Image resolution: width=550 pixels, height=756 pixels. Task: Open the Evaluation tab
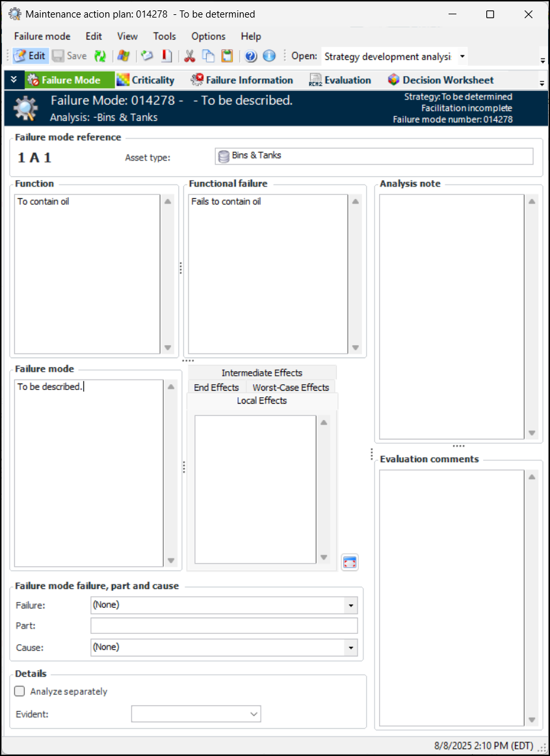click(340, 80)
